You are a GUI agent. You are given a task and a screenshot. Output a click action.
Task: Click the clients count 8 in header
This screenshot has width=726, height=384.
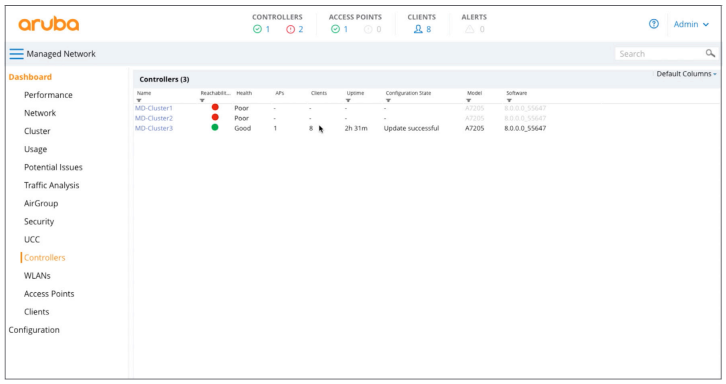429,29
